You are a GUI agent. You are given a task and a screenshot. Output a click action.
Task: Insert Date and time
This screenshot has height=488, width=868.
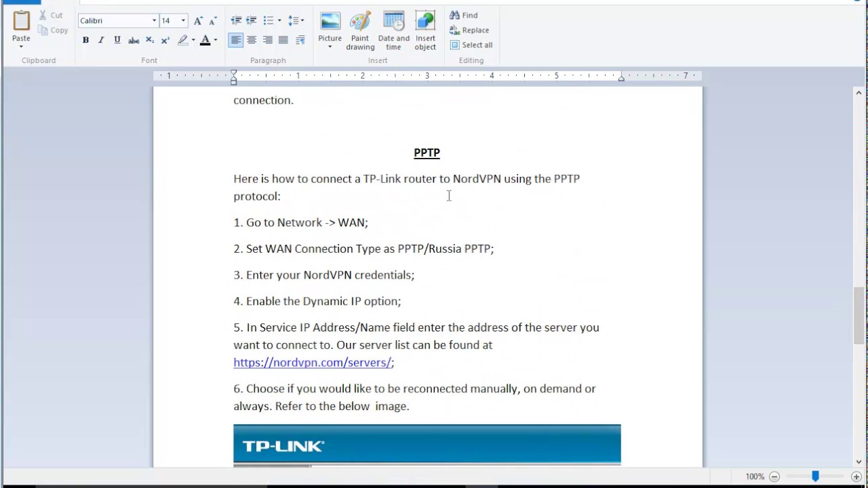point(394,30)
